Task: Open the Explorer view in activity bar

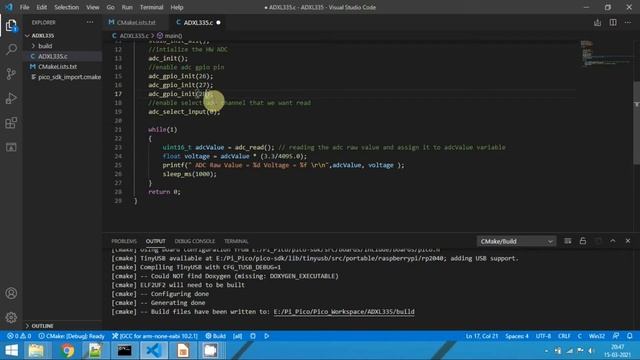Action: coord(11,25)
